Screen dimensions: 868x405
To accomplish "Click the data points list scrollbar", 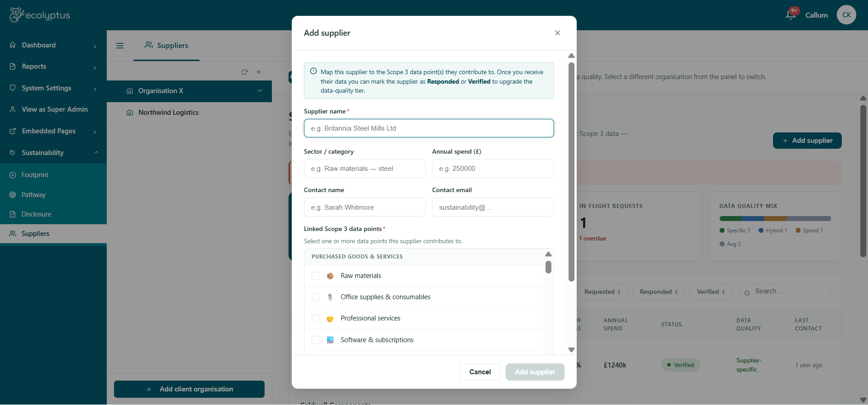I will pyautogui.click(x=548, y=267).
